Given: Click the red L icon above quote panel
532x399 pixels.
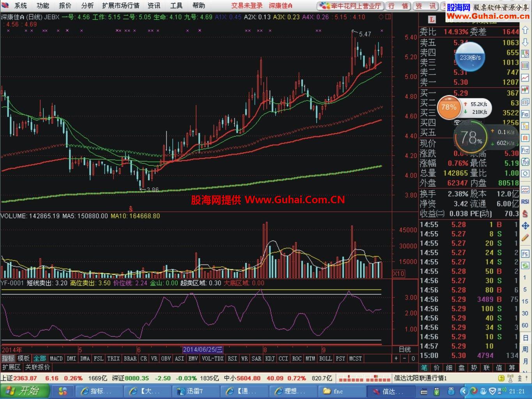Looking at the screenshot, I should pos(431,19).
